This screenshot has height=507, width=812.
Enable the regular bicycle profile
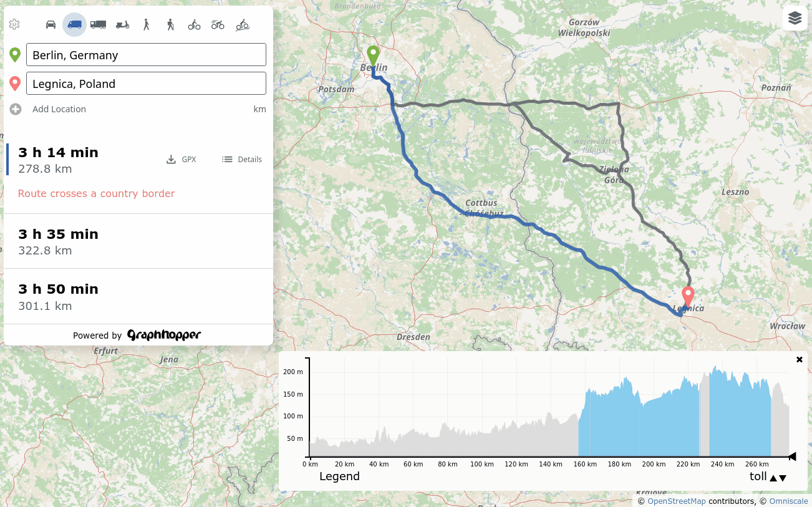pos(194,24)
